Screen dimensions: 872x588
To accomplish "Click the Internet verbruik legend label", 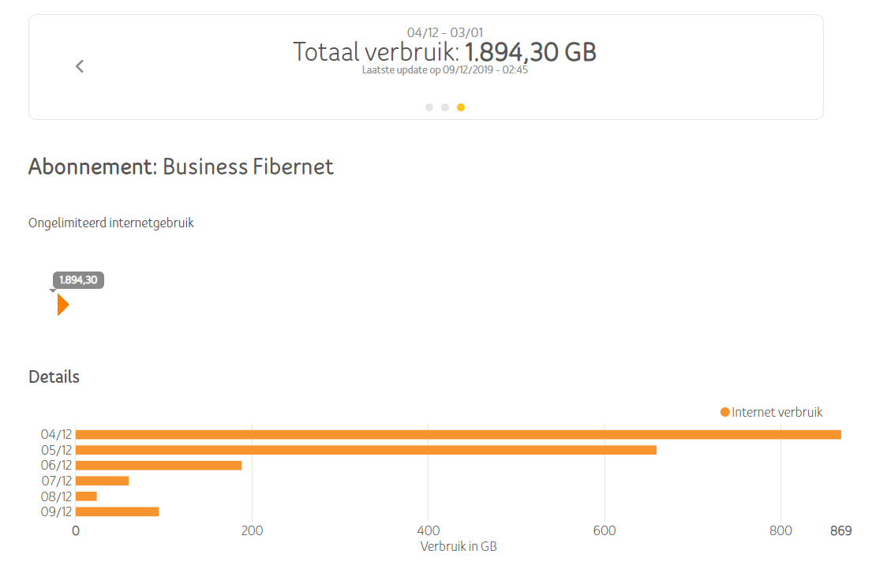I will coord(777,412).
